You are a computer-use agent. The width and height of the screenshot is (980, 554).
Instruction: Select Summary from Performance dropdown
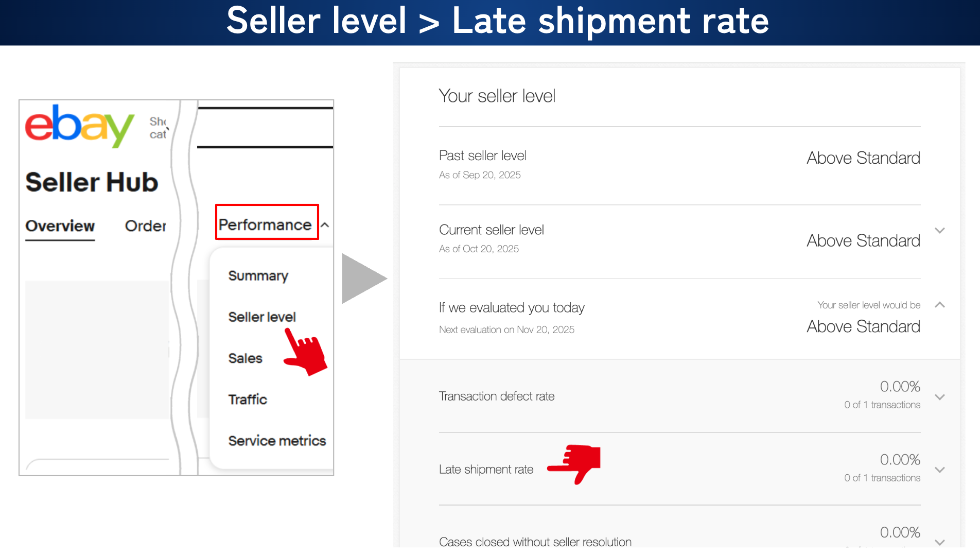tap(258, 276)
